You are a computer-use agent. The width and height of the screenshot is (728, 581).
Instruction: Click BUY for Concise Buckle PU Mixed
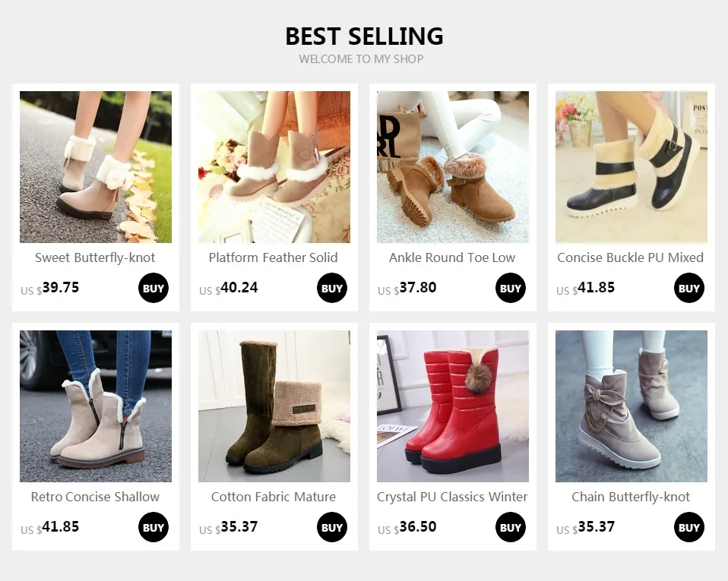tap(689, 288)
